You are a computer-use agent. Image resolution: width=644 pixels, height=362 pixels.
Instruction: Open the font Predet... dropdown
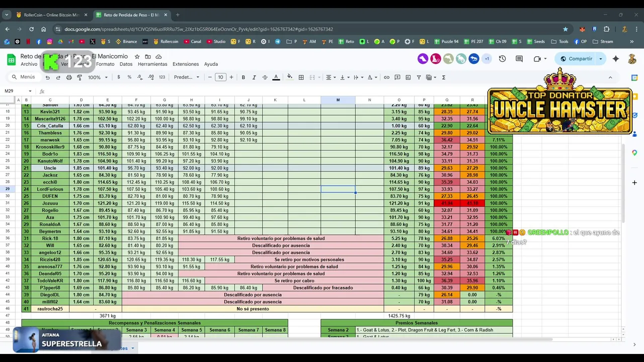click(x=187, y=77)
